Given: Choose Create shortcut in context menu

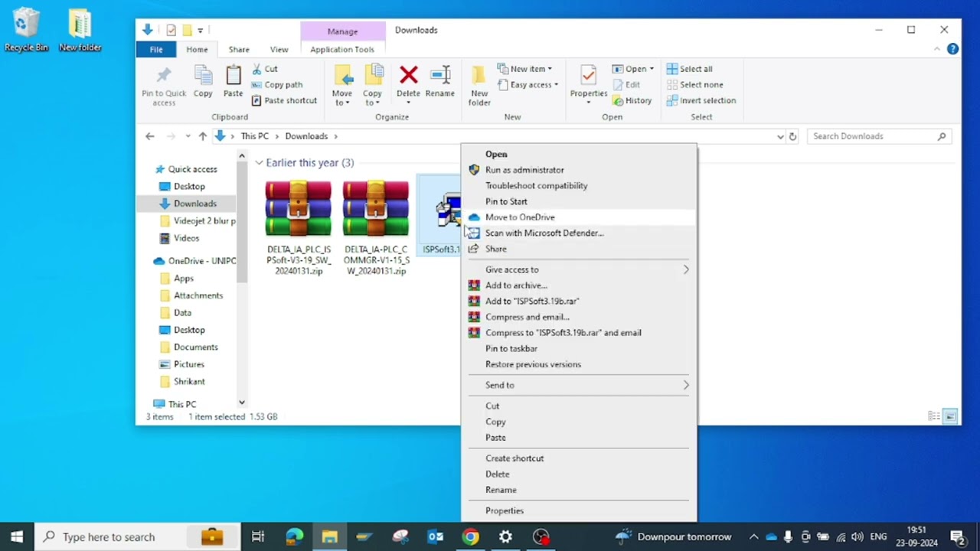Looking at the screenshot, I should pos(579,458).
